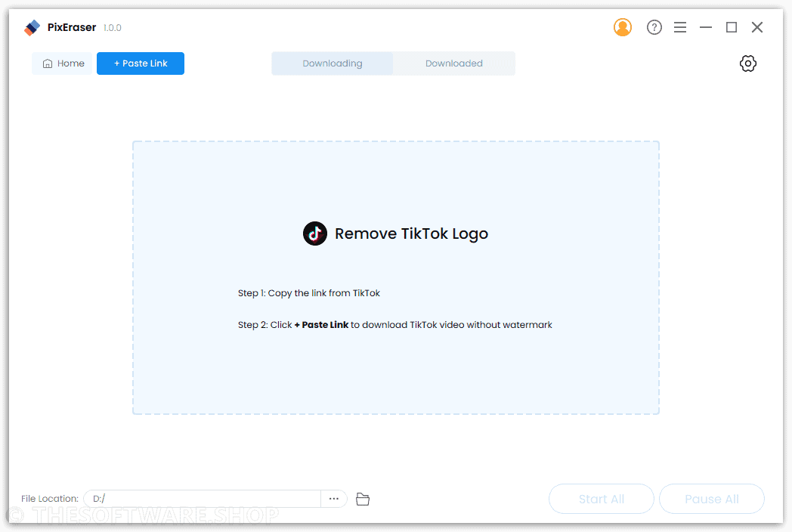This screenshot has height=532, width=792.
Task: Open settings via the gear icon
Action: 747,63
